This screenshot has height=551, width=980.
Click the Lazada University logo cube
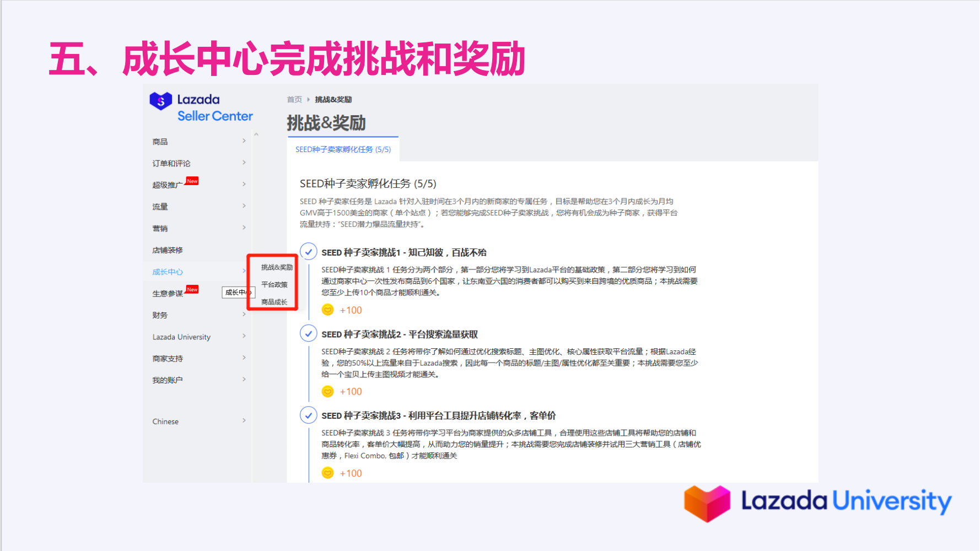pos(707,503)
